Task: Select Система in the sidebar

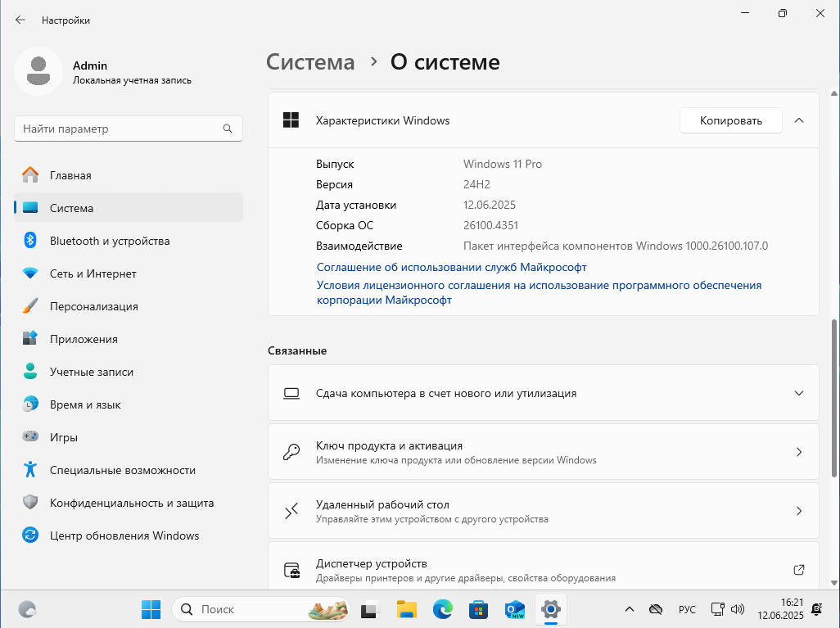Action: pyautogui.click(x=129, y=208)
